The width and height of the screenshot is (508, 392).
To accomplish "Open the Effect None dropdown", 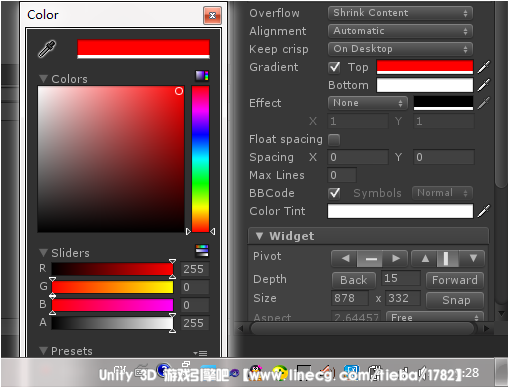I will click(368, 103).
